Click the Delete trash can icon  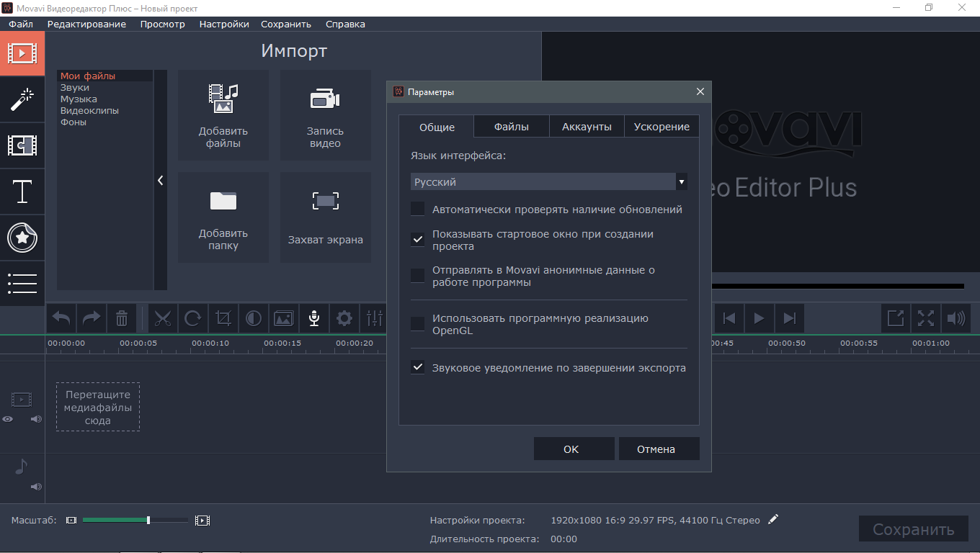122,318
